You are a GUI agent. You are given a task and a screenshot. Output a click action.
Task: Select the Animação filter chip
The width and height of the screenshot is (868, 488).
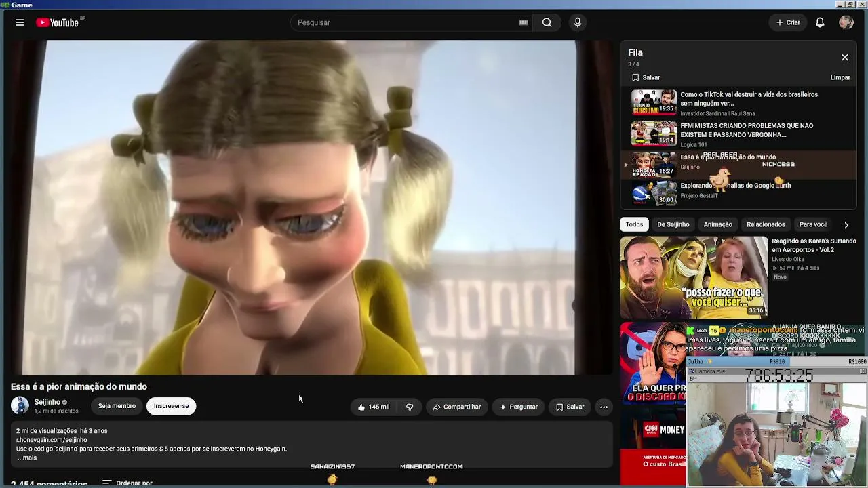coord(717,224)
